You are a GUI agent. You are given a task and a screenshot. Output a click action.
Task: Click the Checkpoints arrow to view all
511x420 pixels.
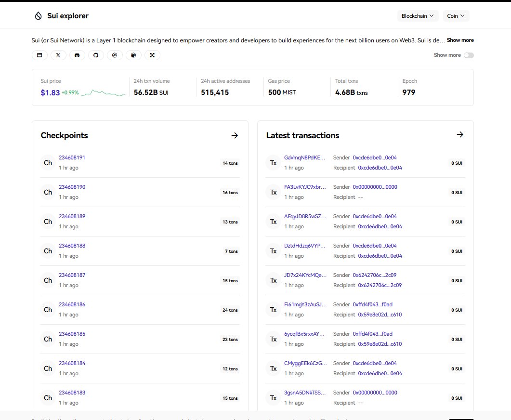(235, 135)
